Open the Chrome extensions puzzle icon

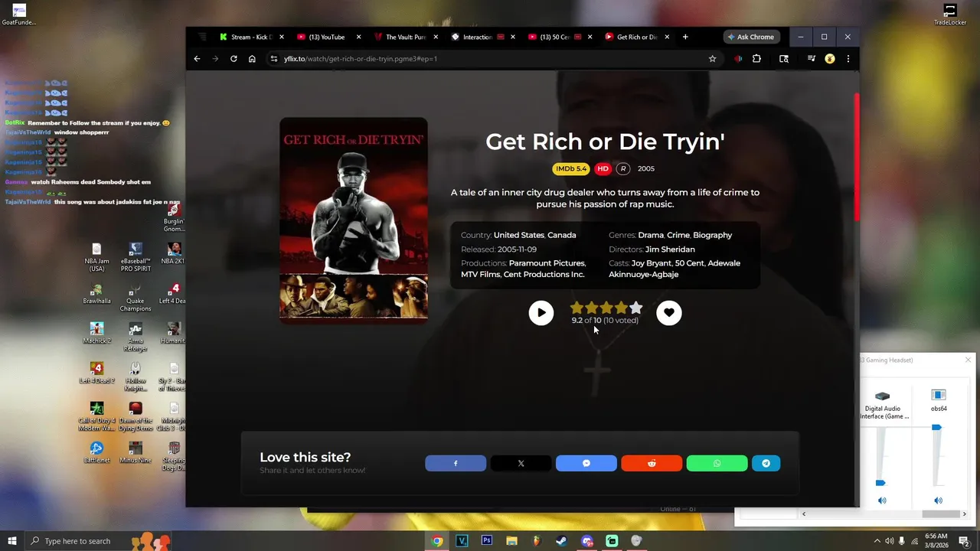756,59
